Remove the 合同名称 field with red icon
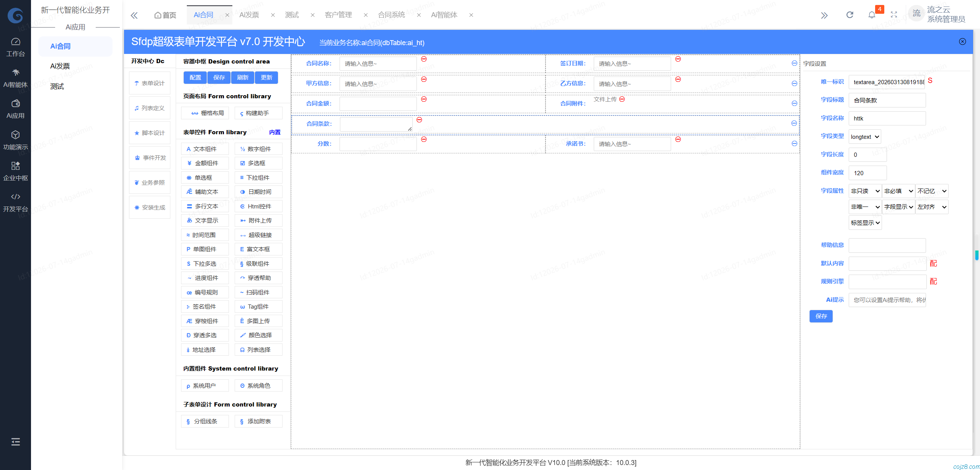This screenshot has height=470, width=980. (424, 59)
